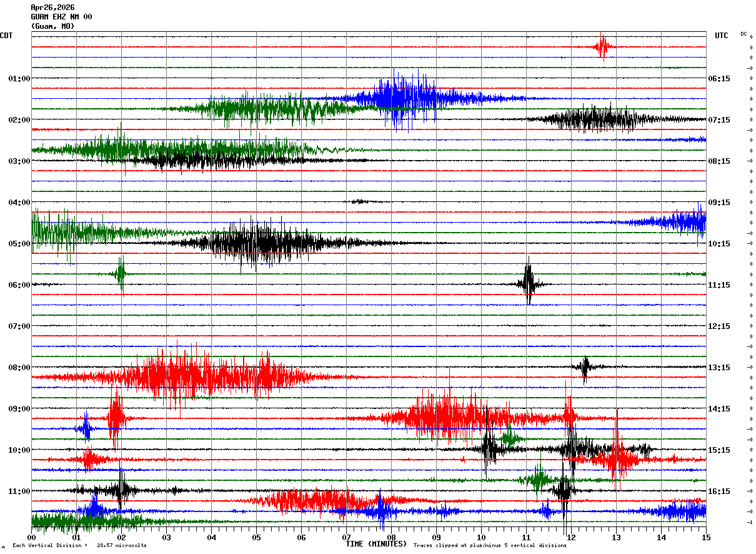Click minute tick label "12" on the time axis
756x554 pixels.
point(571,537)
